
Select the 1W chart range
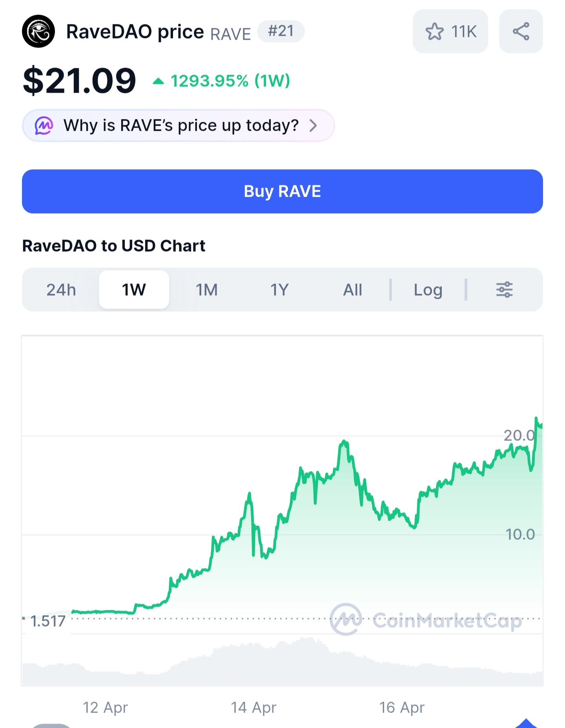pyautogui.click(x=134, y=290)
